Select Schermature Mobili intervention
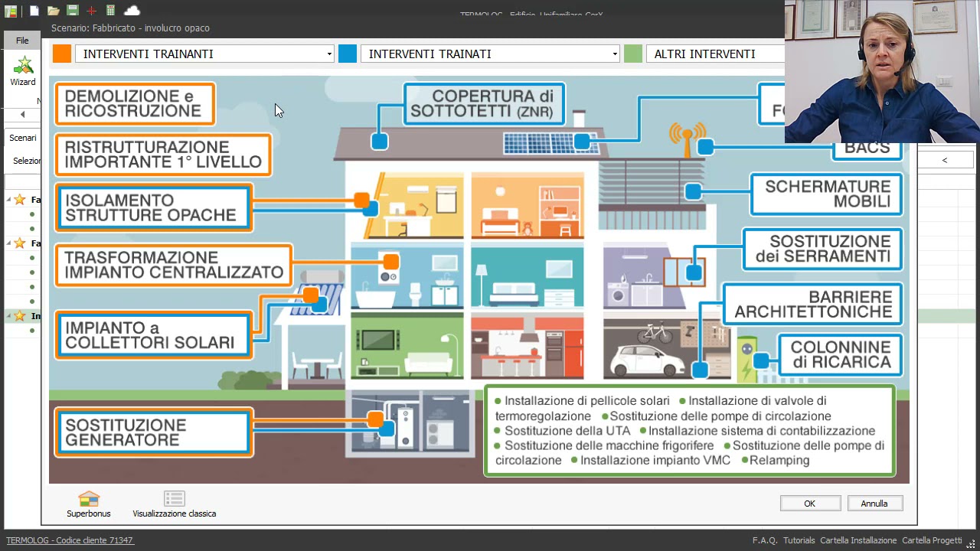Screen dimensions: 980x551 coord(827,194)
